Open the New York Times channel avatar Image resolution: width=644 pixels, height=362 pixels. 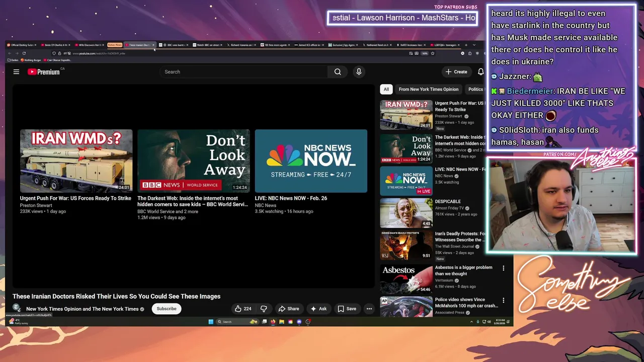tap(16, 308)
